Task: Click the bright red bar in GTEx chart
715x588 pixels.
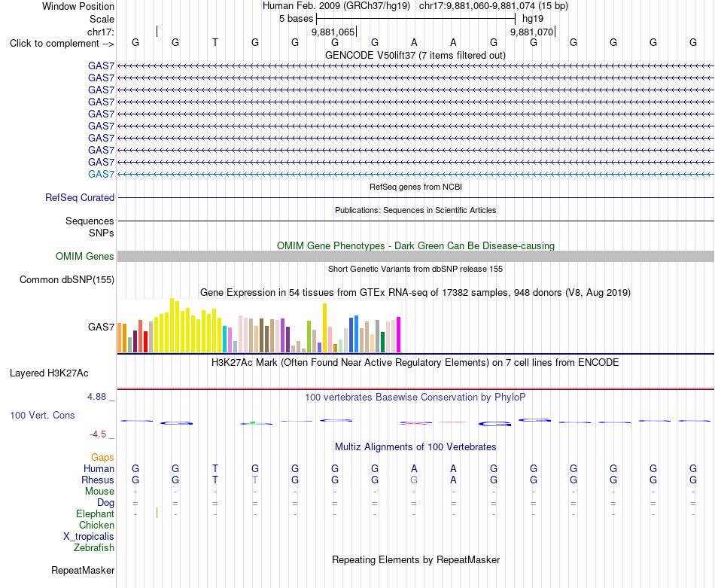Action: [145, 342]
